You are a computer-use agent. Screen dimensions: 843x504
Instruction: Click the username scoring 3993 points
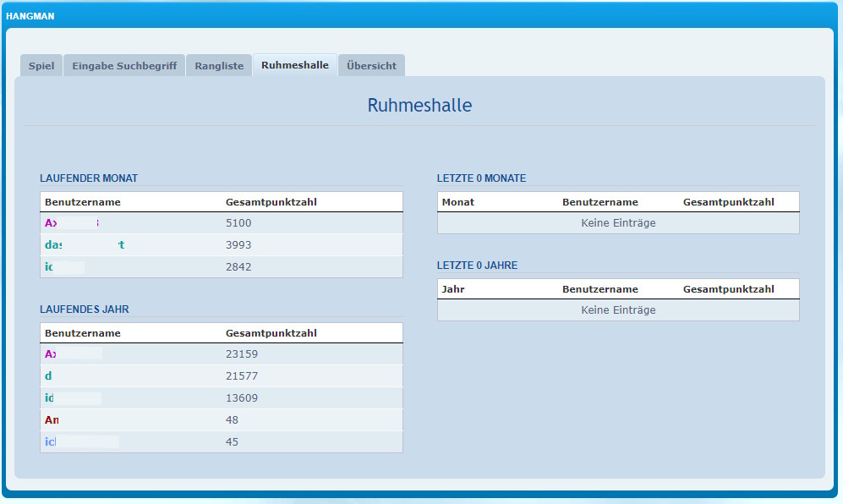(x=85, y=245)
